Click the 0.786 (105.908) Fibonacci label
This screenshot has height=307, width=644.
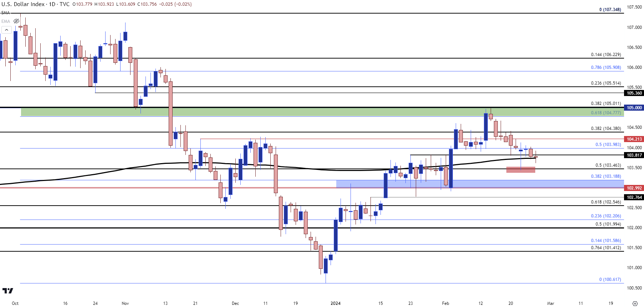pos(606,67)
